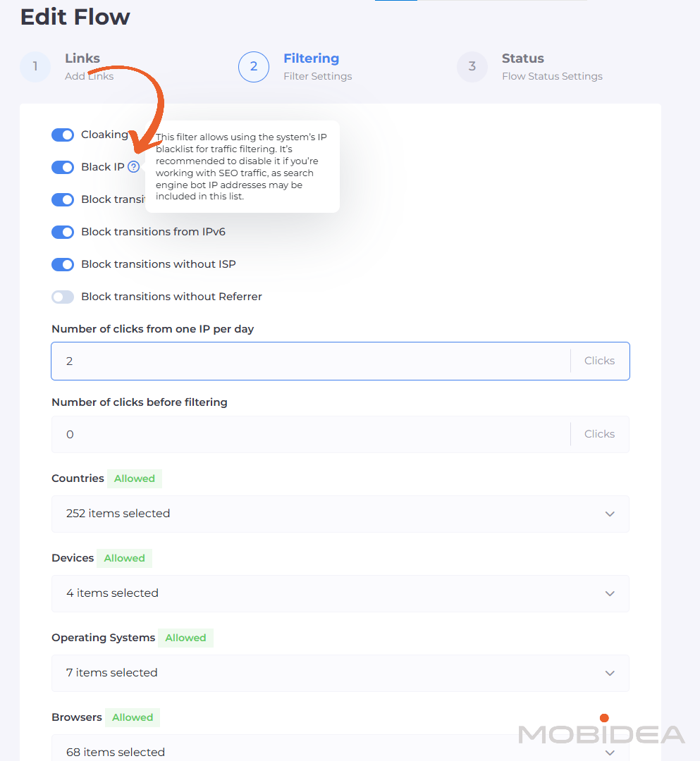Click the chevron arrow in Devices field
Image resolution: width=700 pixels, height=761 pixels.
coord(610,593)
